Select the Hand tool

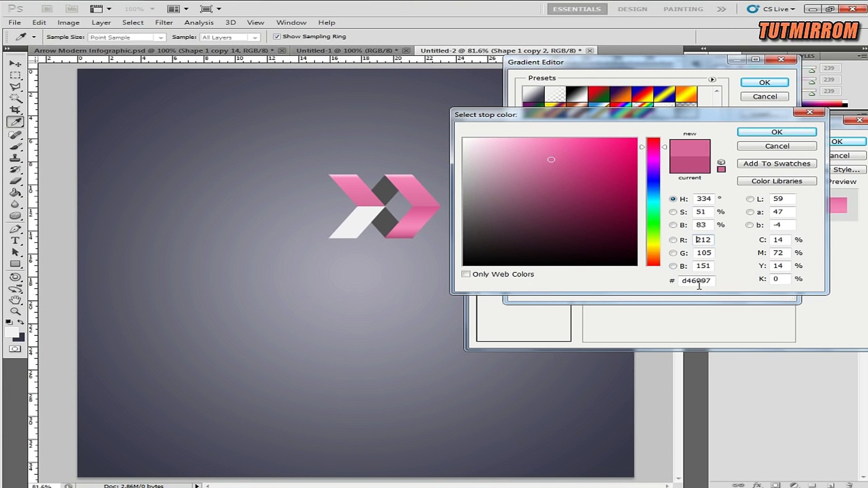15,300
